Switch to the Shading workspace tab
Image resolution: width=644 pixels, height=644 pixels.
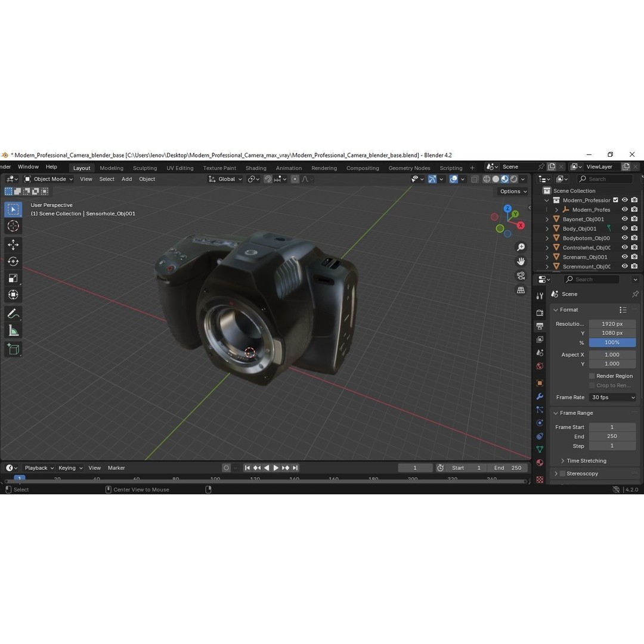point(256,168)
